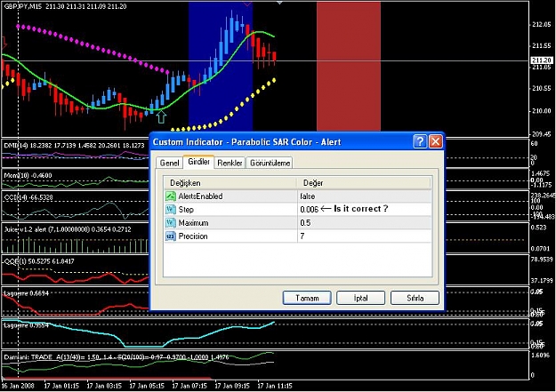Viewport: 556px width, 392px height.
Task: Select the Precision row label
Action: click(x=193, y=236)
